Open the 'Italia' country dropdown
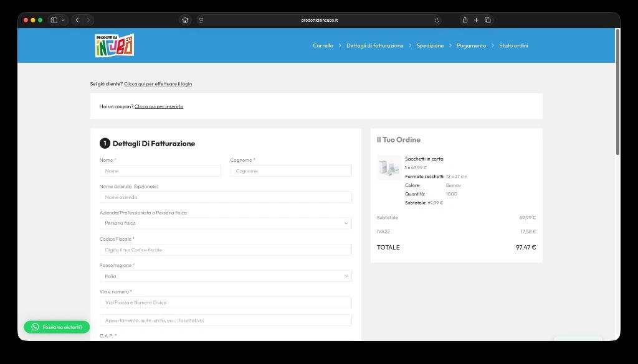Viewport: 638px width, 364px height. coord(226,276)
